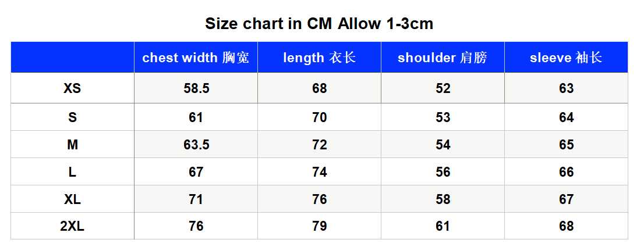Select the L size row label
Viewport: 644px width, 247px height.
(x=72, y=171)
